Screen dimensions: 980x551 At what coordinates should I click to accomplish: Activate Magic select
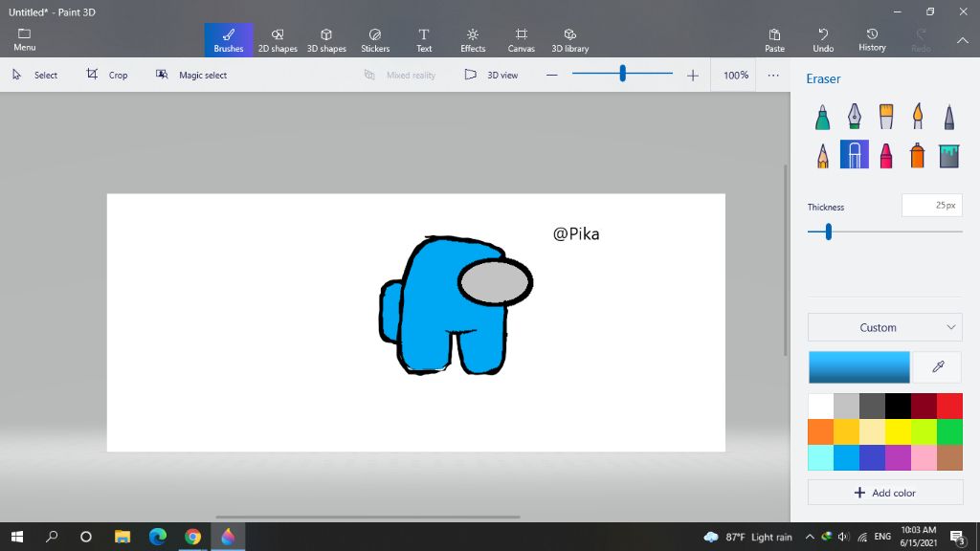(x=191, y=75)
